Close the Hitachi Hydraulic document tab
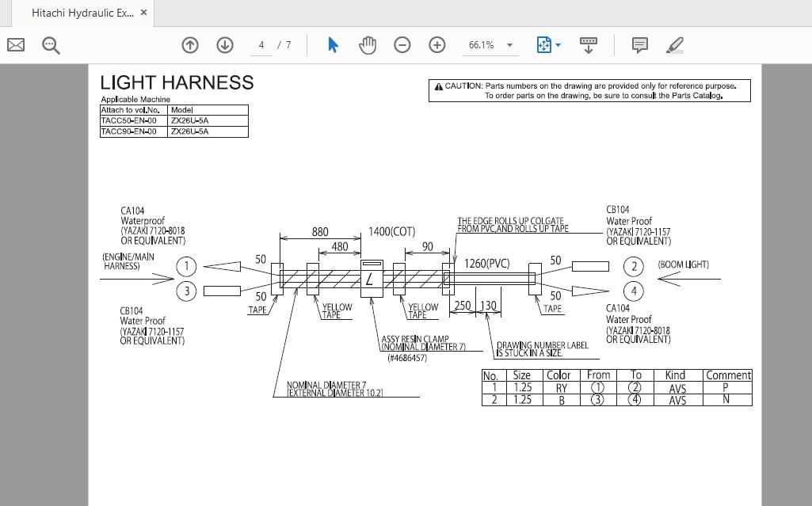The height and width of the screenshot is (506, 812). pos(143,13)
